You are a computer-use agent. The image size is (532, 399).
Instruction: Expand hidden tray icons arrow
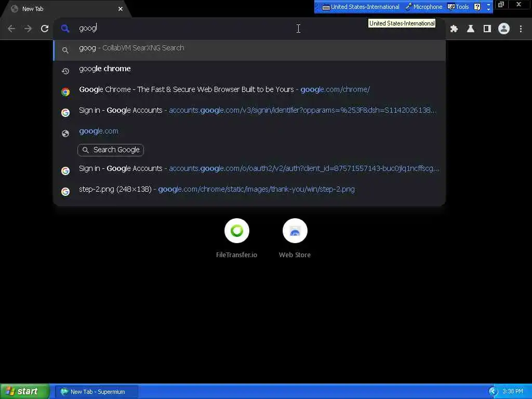pyautogui.click(x=493, y=392)
